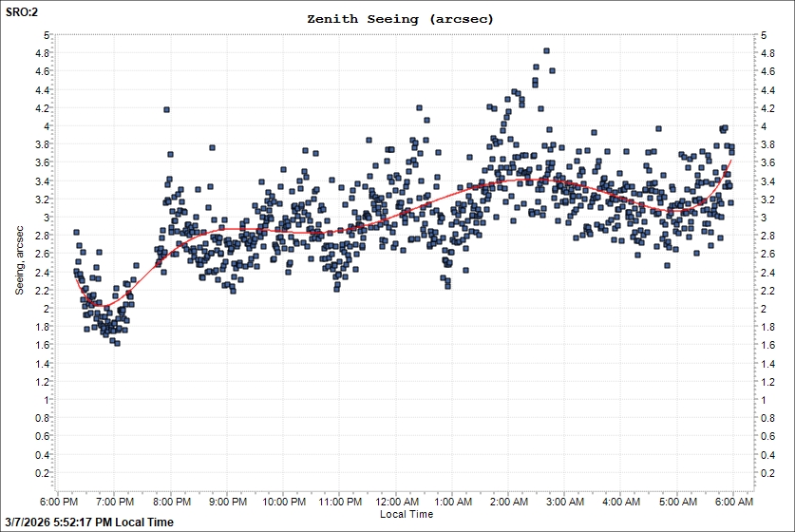
Task: Click the "5" label on the left y-axis
Action: point(45,35)
